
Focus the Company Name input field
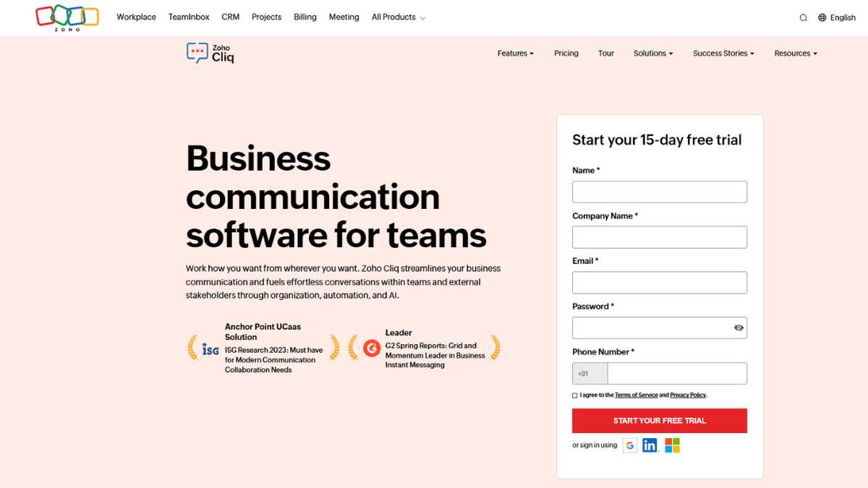pos(660,237)
